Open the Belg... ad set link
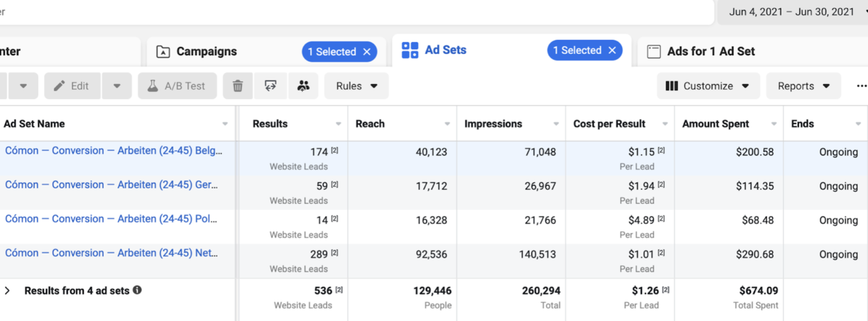Image resolution: width=868 pixels, height=321 pixels. (x=114, y=151)
